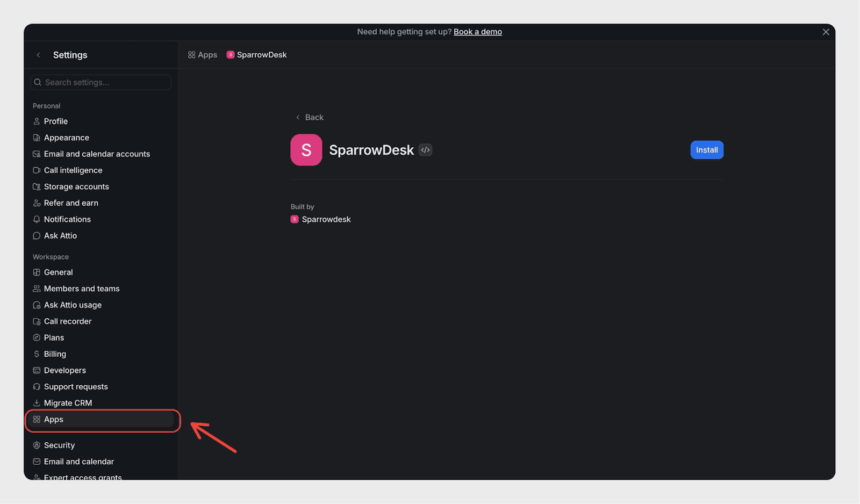Click the Support requests headset icon

(37, 387)
